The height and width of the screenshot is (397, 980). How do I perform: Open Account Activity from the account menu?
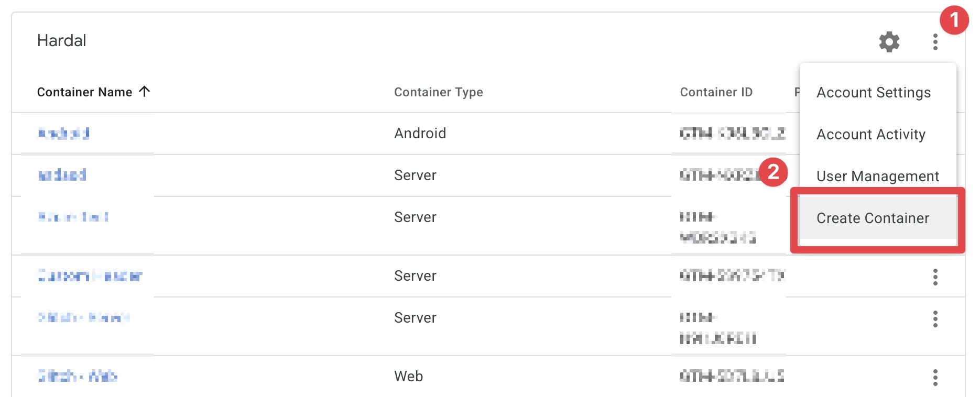coord(870,135)
